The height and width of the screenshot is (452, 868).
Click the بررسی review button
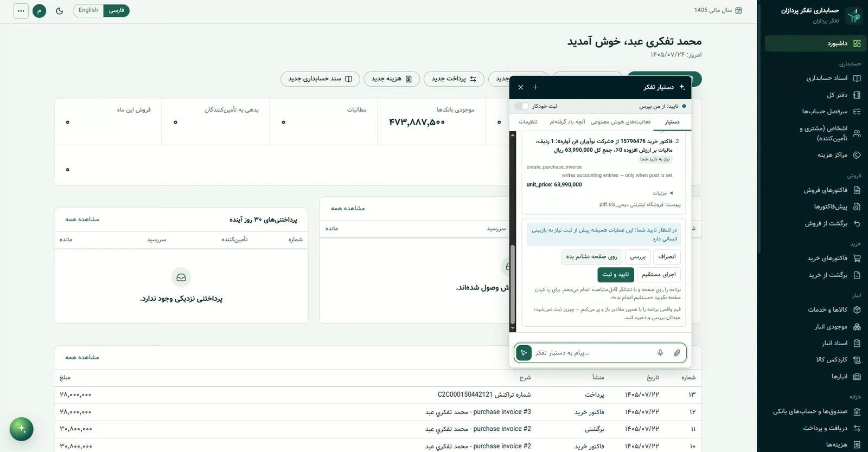(x=638, y=257)
